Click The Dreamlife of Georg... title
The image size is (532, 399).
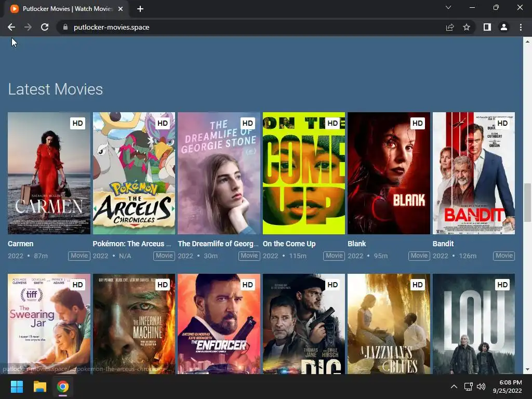(x=218, y=244)
